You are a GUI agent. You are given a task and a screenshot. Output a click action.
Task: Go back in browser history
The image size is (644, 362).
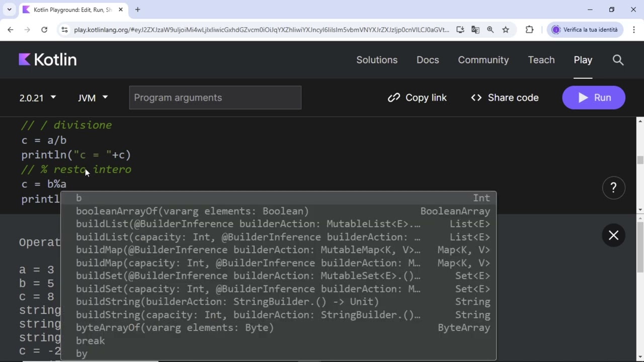pyautogui.click(x=11, y=30)
